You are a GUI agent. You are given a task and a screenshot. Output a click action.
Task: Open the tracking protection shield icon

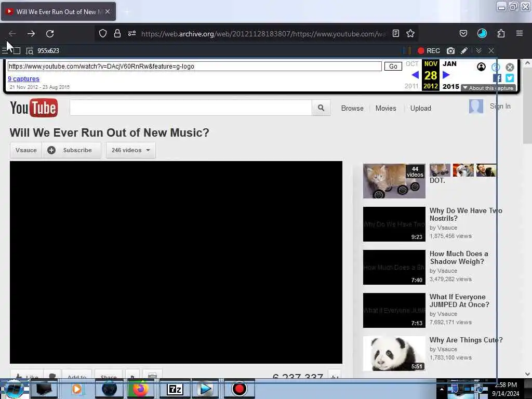click(x=103, y=33)
